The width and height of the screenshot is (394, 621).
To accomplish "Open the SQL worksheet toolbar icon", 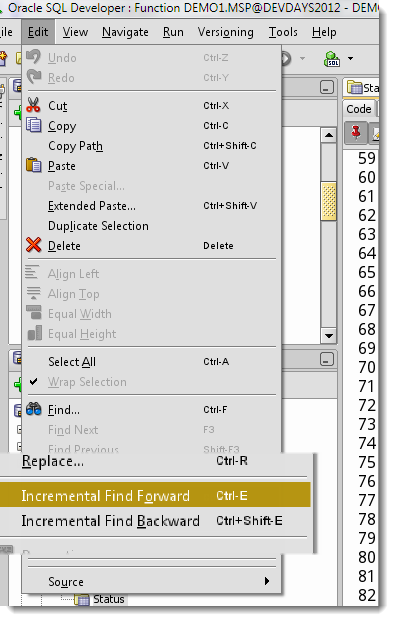I will pos(332,59).
